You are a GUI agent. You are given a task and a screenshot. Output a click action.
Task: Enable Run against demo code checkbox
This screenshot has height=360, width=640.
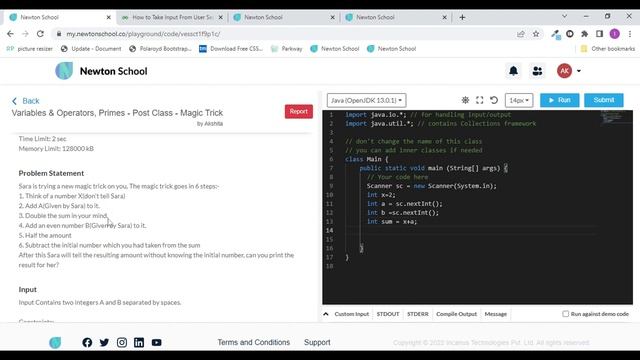point(565,314)
